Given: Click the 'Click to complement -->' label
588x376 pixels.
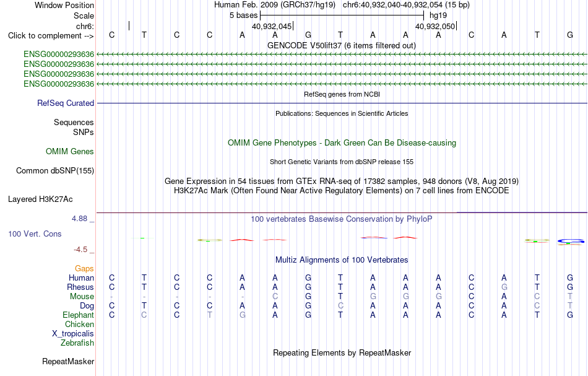Looking at the screenshot, I should pos(51,36).
